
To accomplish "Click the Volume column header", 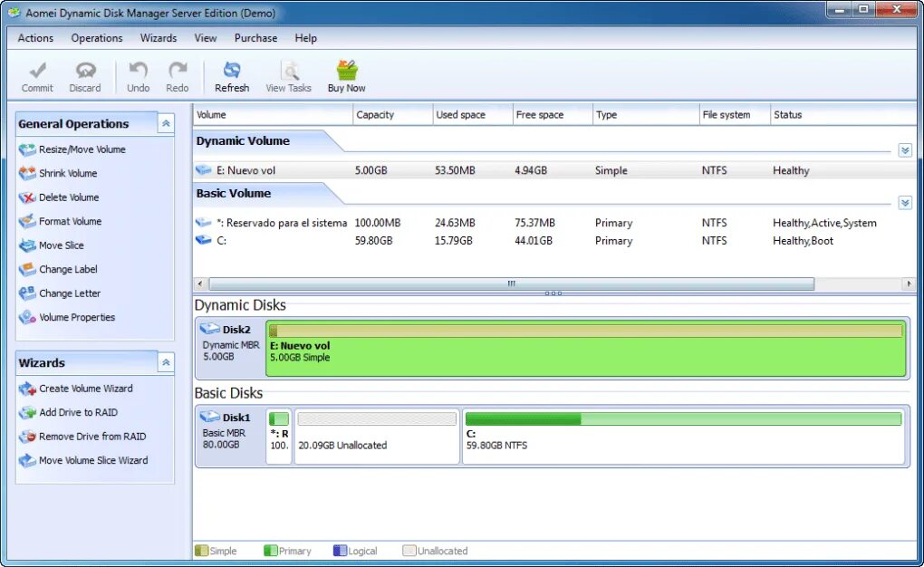I will pyautogui.click(x=273, y=114).
